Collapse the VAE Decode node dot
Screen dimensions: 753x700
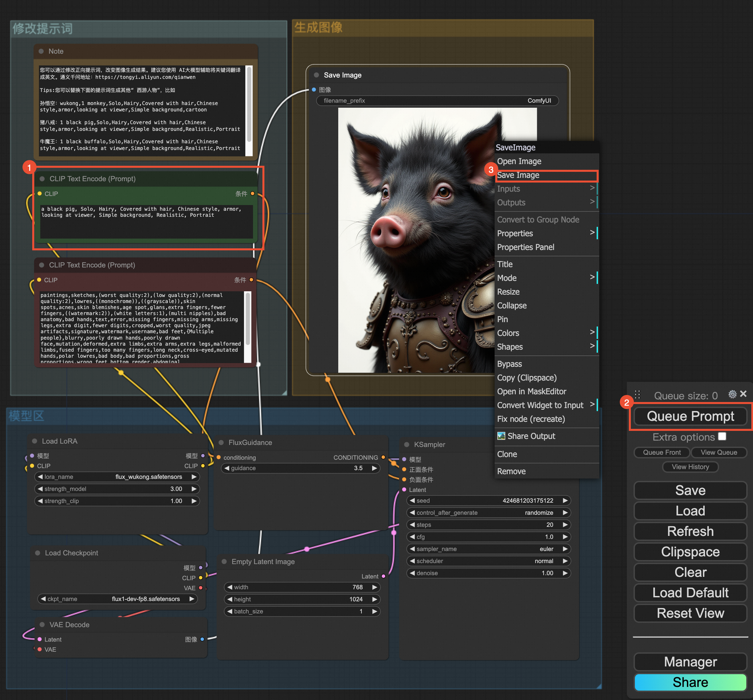(x=42, y=624)
